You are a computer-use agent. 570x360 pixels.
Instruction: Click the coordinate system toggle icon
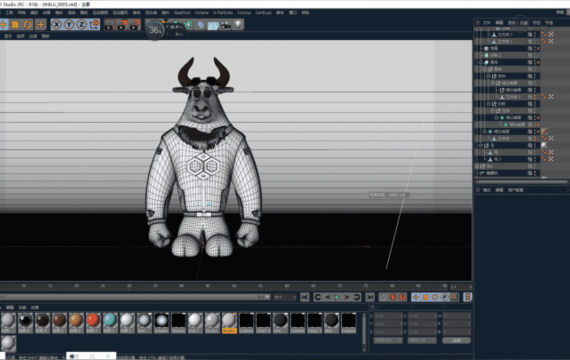(x=94, y=24)
